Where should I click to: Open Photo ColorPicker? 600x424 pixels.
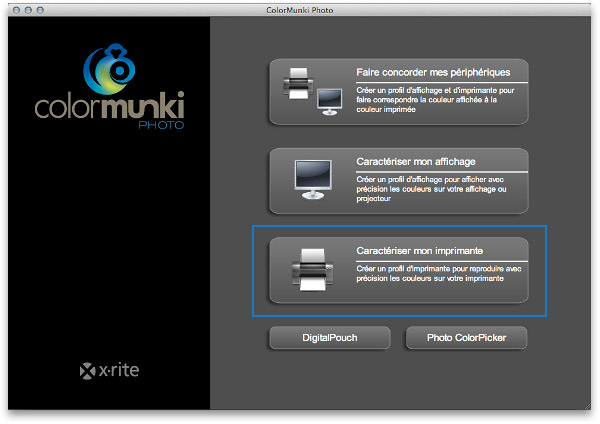pos(466,338)
